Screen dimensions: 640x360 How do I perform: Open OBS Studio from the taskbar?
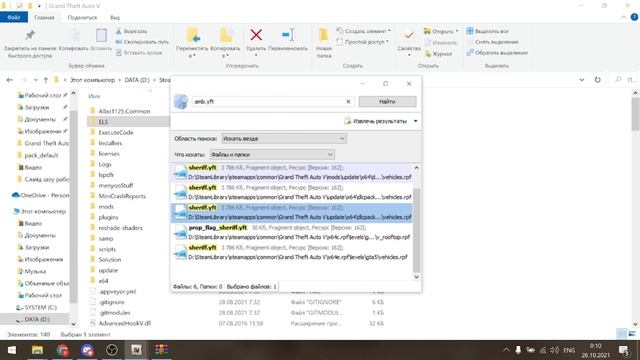pyautogui.click(x=111, y=350)
